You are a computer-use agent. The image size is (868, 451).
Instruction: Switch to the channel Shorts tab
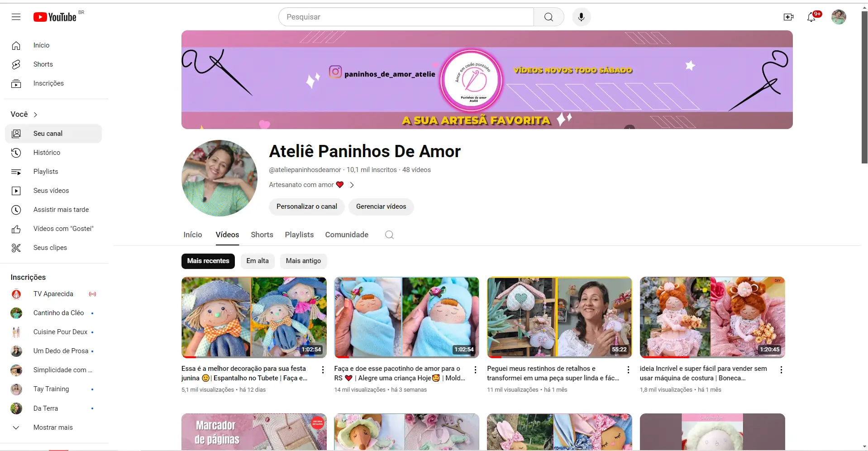point(262,235)
